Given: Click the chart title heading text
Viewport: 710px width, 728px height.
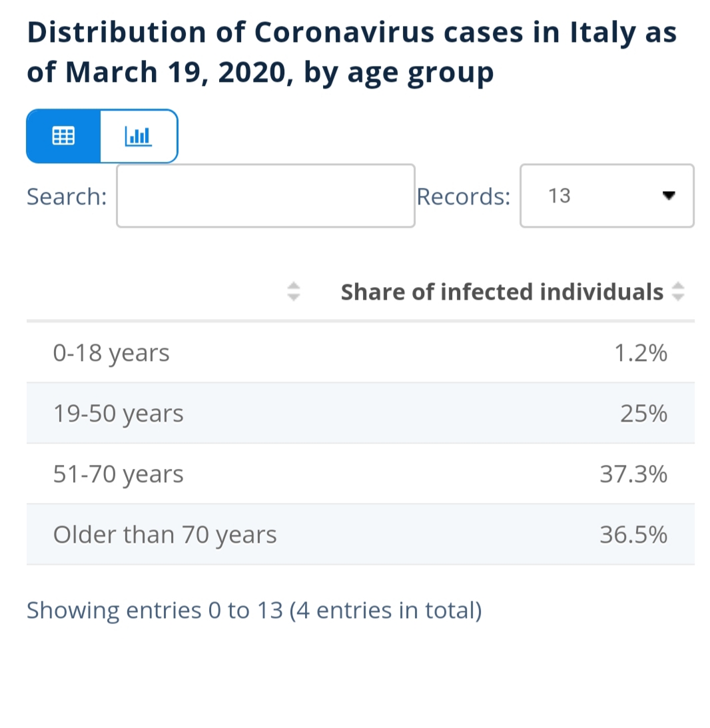Looking at the screenshot, I should coord(352,53).
